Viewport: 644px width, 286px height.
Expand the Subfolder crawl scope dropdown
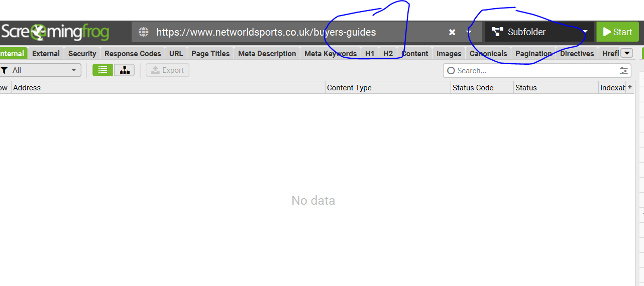click(x=585, y=32)
